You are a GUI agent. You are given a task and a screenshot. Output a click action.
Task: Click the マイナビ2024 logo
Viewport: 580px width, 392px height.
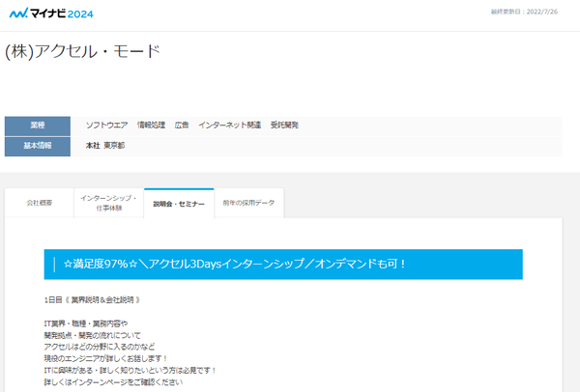(x=51, y=14)
